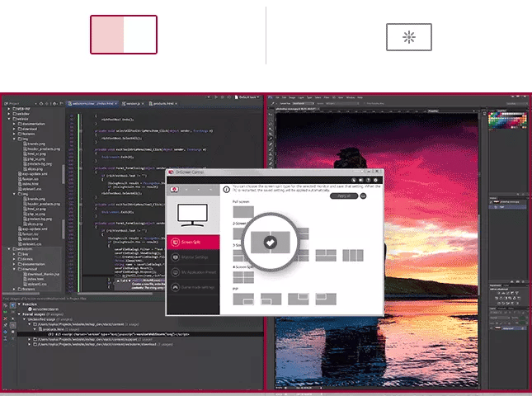532x396 pixels.
Task: Select the first PIP layout option
Action: tap(244, 299)
